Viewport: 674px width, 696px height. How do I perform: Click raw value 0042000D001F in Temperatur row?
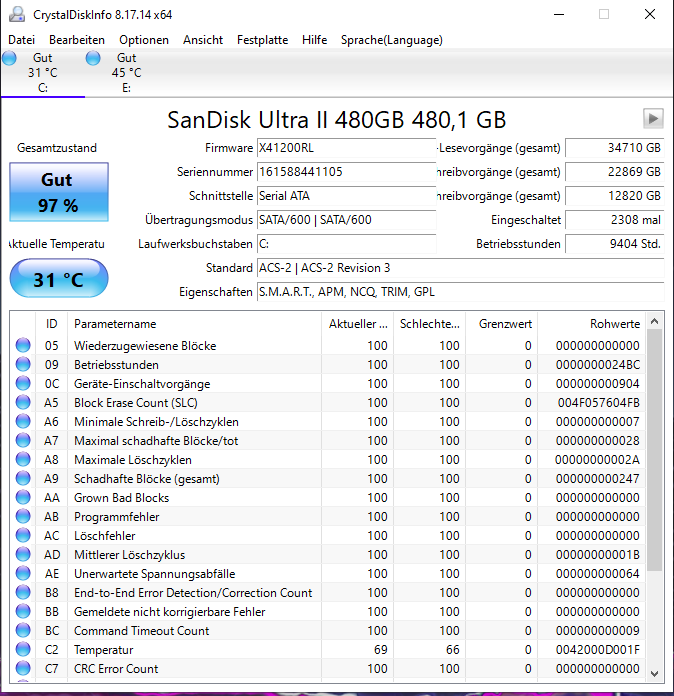tap(598, 649)
